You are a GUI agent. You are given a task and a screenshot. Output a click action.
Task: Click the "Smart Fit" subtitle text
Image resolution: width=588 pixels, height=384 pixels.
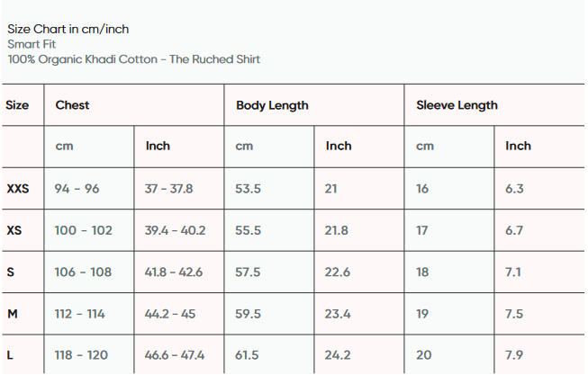coord(32,44)
